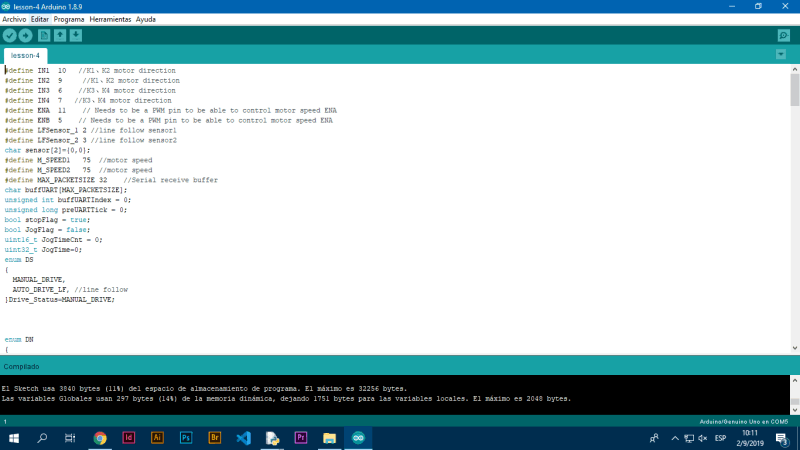Open the Editar menu
This screenshot has width=800, height=450.
coord(40,19)
